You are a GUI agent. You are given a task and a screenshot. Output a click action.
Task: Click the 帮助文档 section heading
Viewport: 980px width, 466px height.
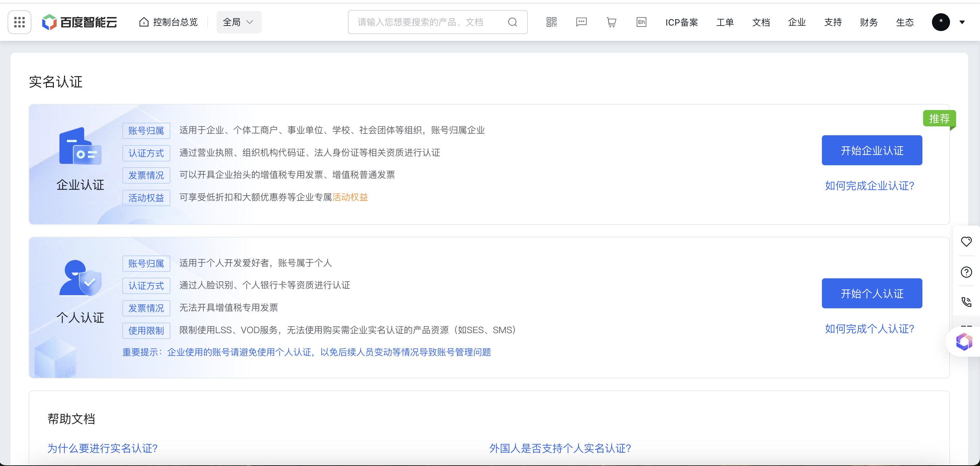click(71, 419)
